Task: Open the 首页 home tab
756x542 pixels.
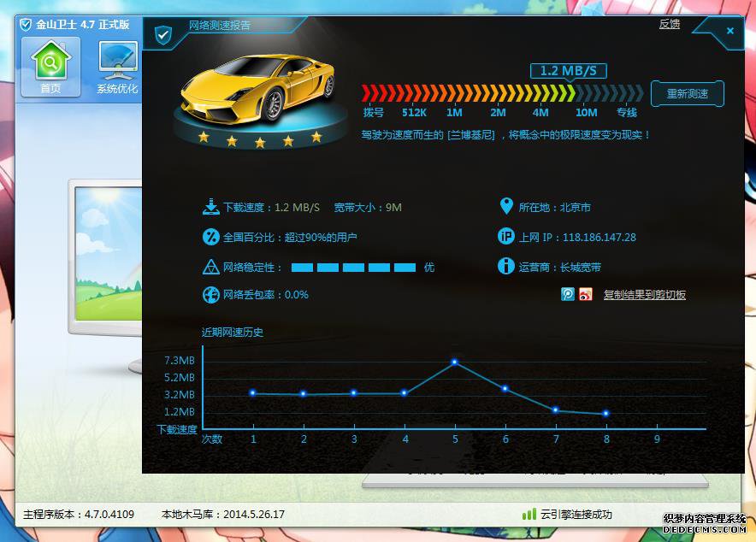Action: 50,67
